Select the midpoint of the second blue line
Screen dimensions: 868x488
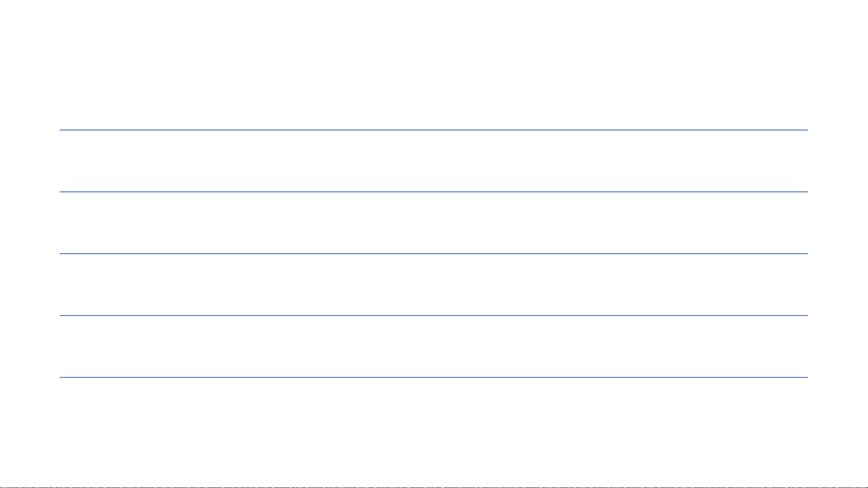[x=434, y=192]
